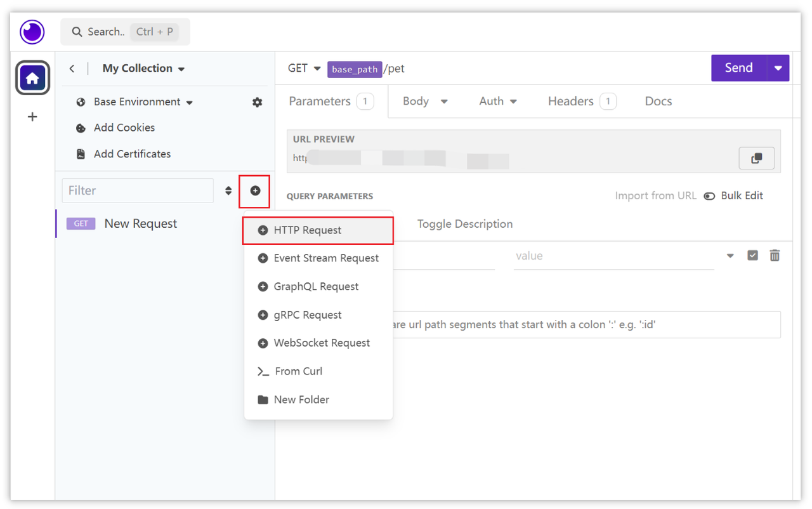This screenshot has width=812, height=509.
Task: Click plus icon beside GraphQL Request
Action: pyautogui.click(x=263, y=287)
